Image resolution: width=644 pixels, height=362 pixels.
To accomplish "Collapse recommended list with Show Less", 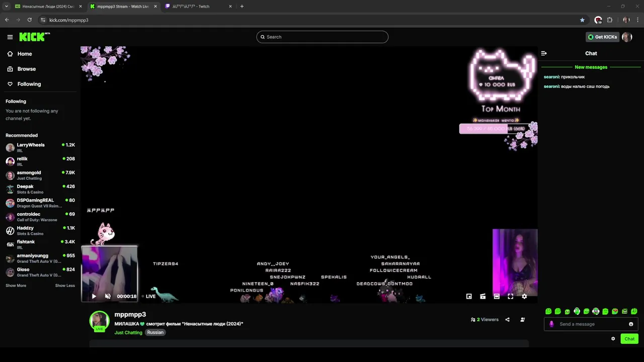I will coord(65,286).
